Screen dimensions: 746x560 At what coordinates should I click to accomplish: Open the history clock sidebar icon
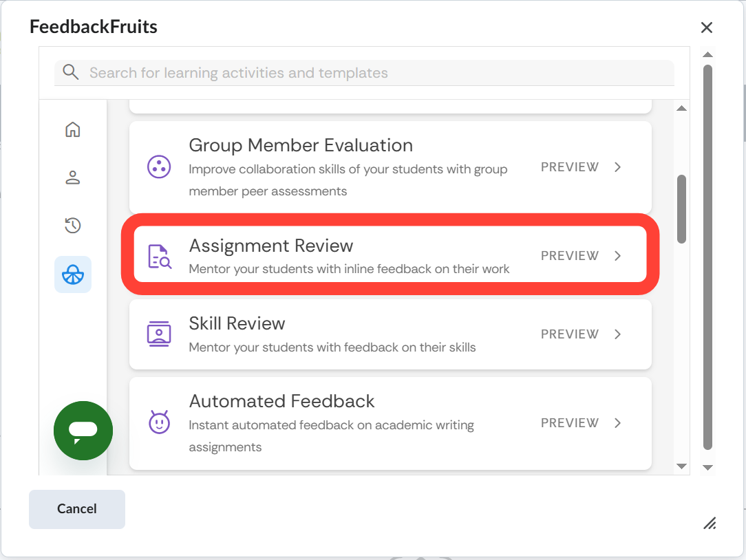click(73, 225)
